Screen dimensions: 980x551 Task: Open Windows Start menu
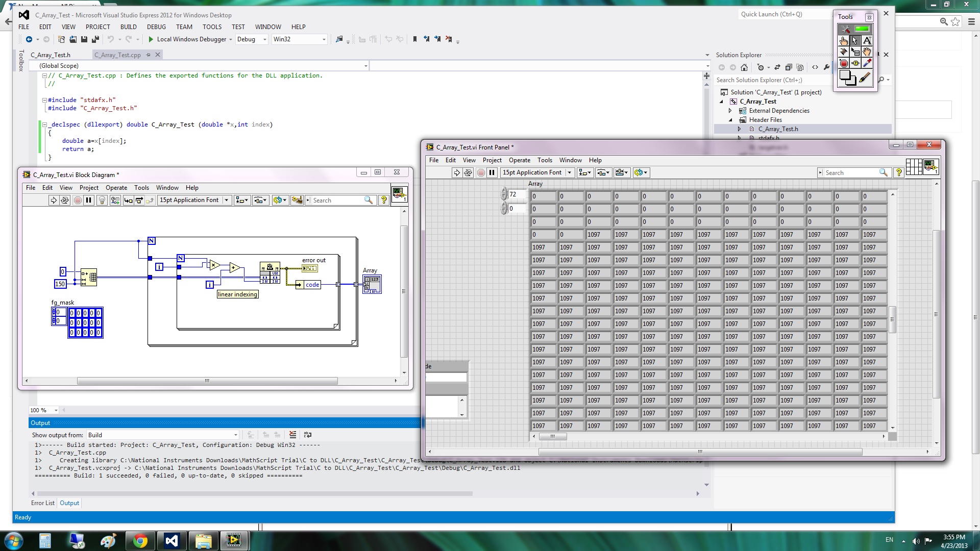(x=13, y=541)
